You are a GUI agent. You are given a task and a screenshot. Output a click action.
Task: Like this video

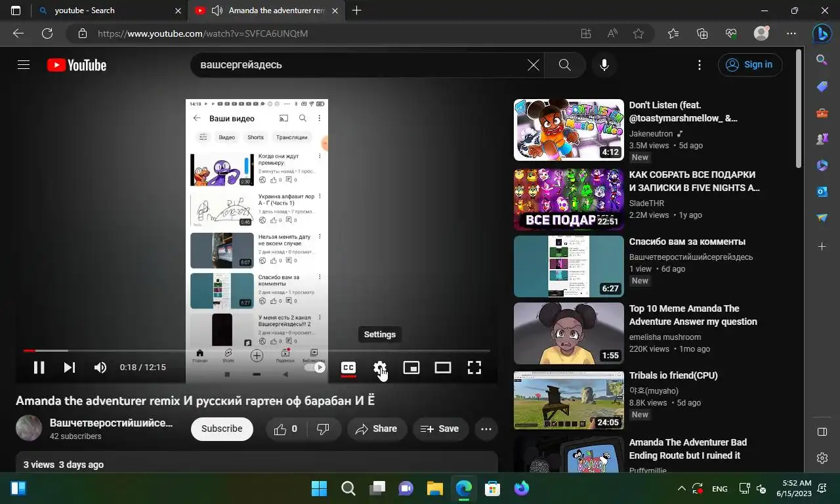pyautogui.click(x=285, y=429)
